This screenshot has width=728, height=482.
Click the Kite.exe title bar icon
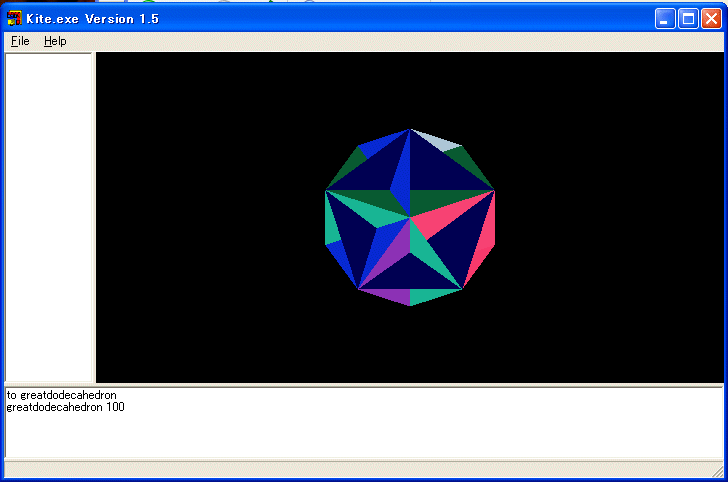coord(14,19)
